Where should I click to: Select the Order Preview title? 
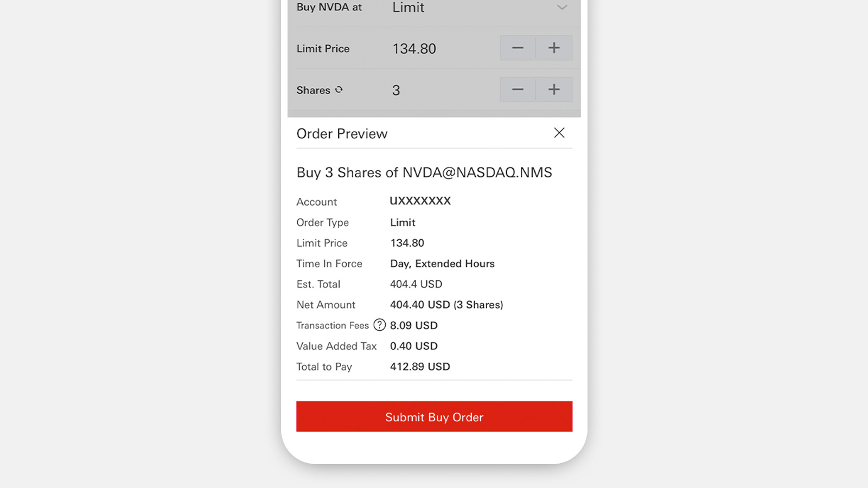pos(342,134)
